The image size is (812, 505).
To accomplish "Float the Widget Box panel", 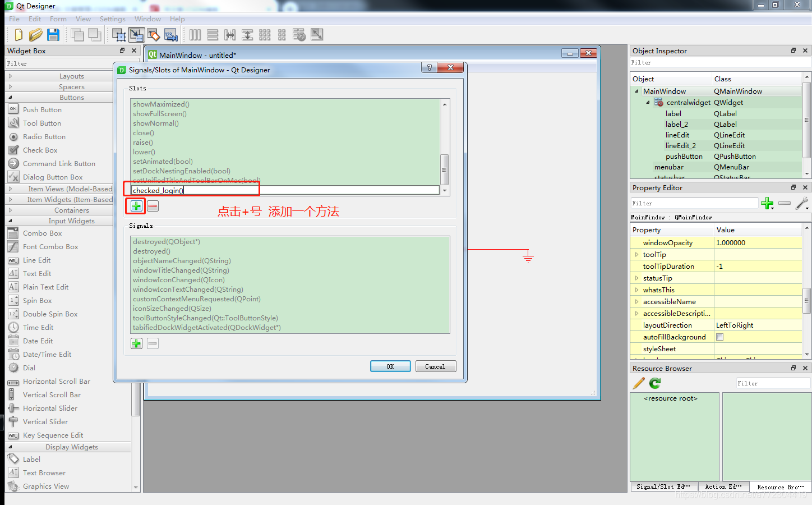I will click(122, 50).
